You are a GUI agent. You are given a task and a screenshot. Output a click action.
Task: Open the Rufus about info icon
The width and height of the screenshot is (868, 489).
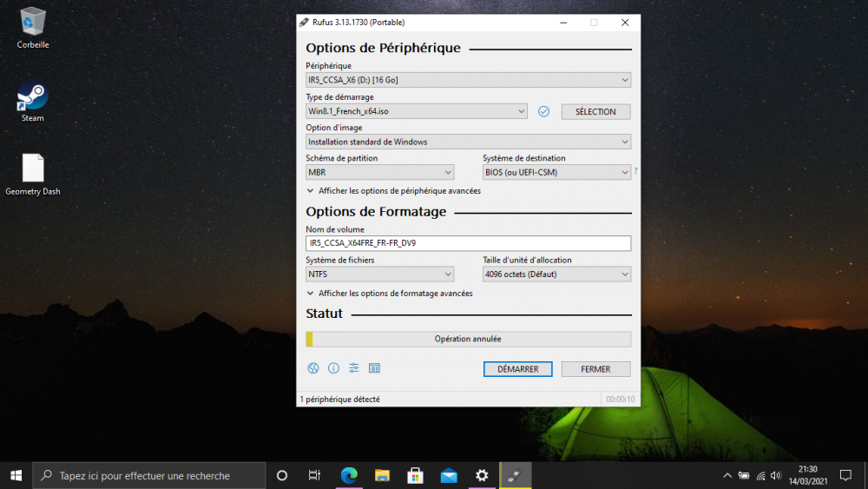tap(333, 368)
